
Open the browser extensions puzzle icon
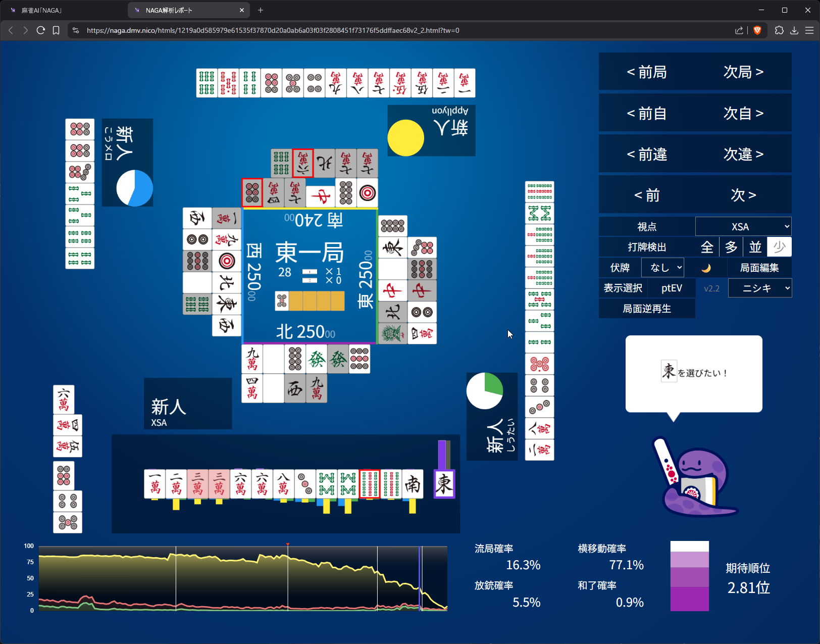(x=779, y=30)
